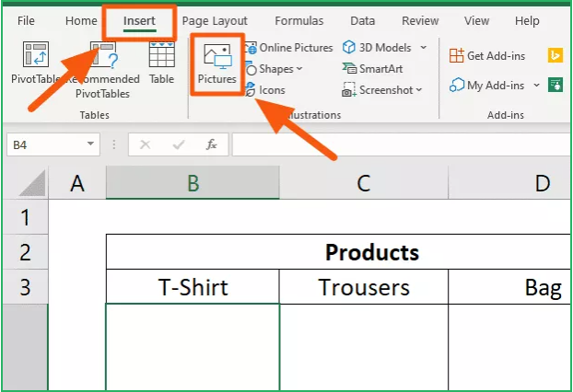Expand the Name Box dropdown arrow
Image resolution: width=573 pixels, height=392 pixels.
pos(90,144)
